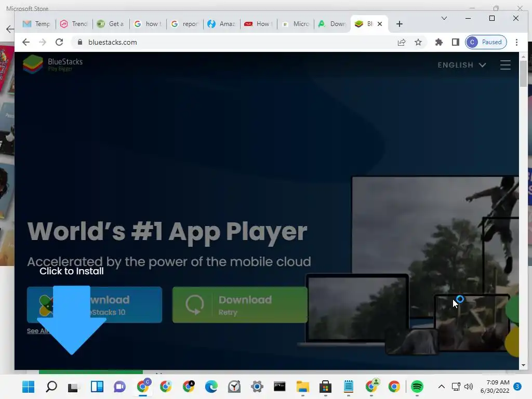Switch to the 'How t' tab
The width and height of the screenshot is (532, 399).
(x=259, y=24)
